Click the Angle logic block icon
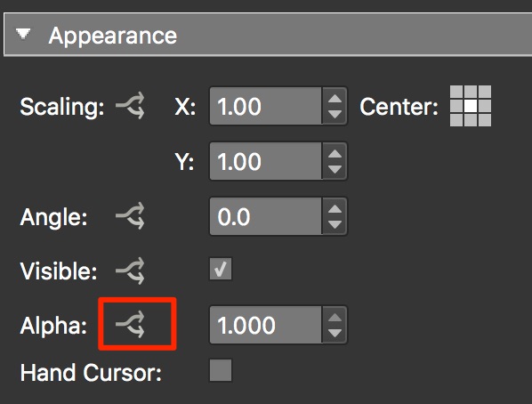This screenshot has height=404, width=532. 130,216
